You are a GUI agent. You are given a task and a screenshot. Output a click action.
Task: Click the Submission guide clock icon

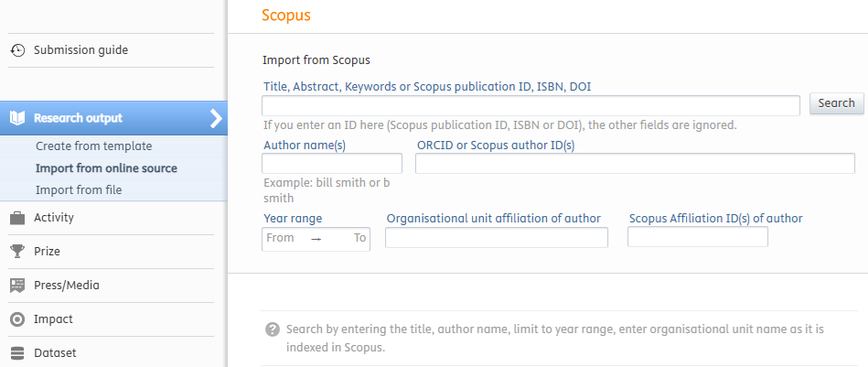17,50
